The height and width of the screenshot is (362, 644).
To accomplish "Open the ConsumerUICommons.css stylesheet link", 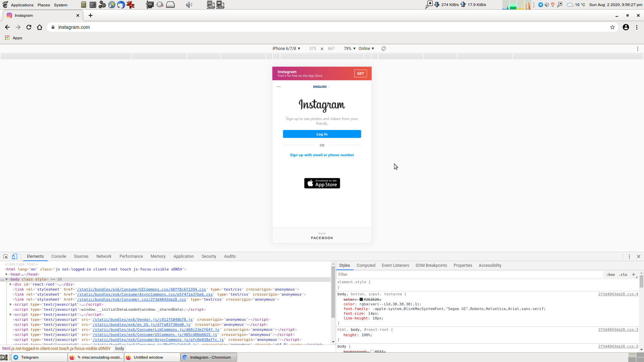I will pyautogui.click(x=142, y=289).
